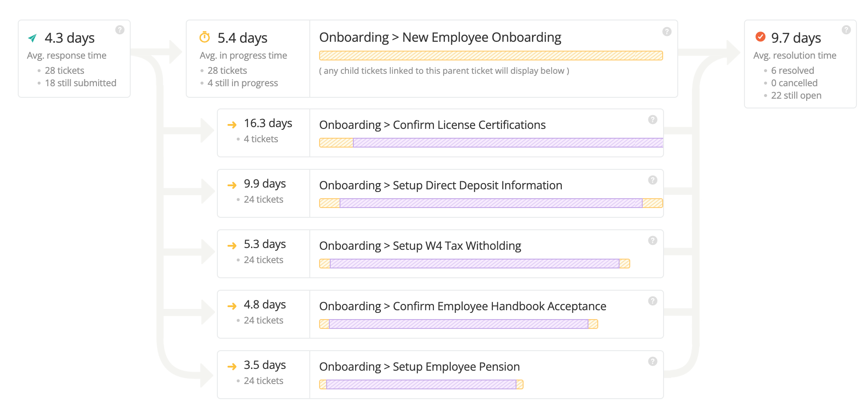This screenshot has height=416, width=868.
Task: Open help on New Employee Onboarding card
Action: (x=666, y=31)
